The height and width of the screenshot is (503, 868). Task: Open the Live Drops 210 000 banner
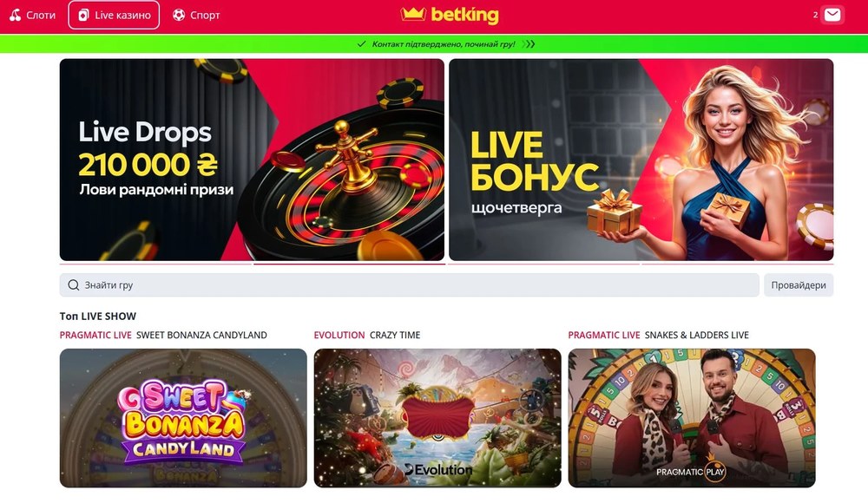point(252,160)
